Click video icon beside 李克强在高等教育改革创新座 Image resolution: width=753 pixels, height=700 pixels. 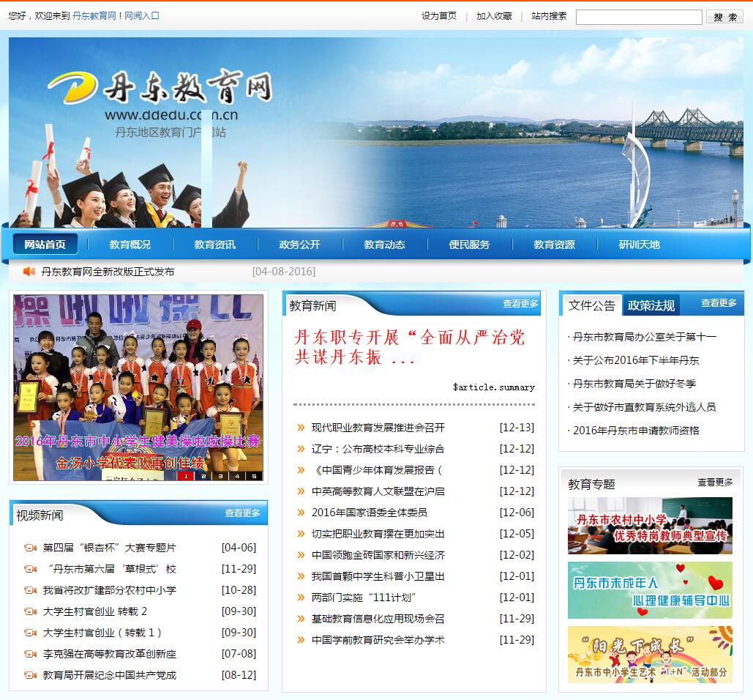click(x=30, y=654)
